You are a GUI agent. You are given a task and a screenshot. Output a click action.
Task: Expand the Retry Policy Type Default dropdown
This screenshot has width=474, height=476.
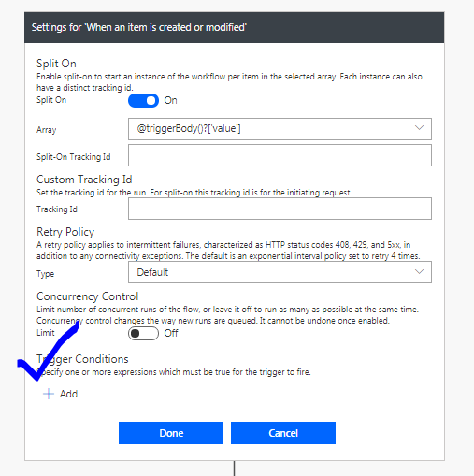pyautogui.click(x=280, y=272)
